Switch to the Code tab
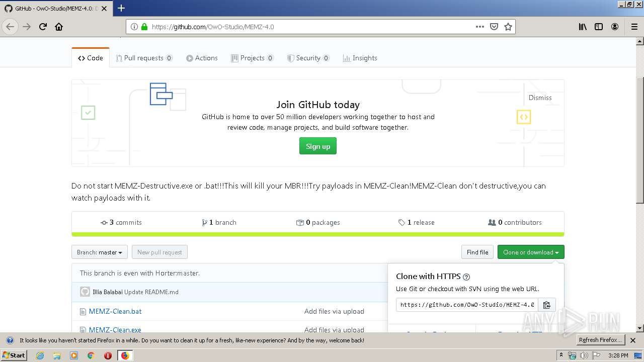 91,58
